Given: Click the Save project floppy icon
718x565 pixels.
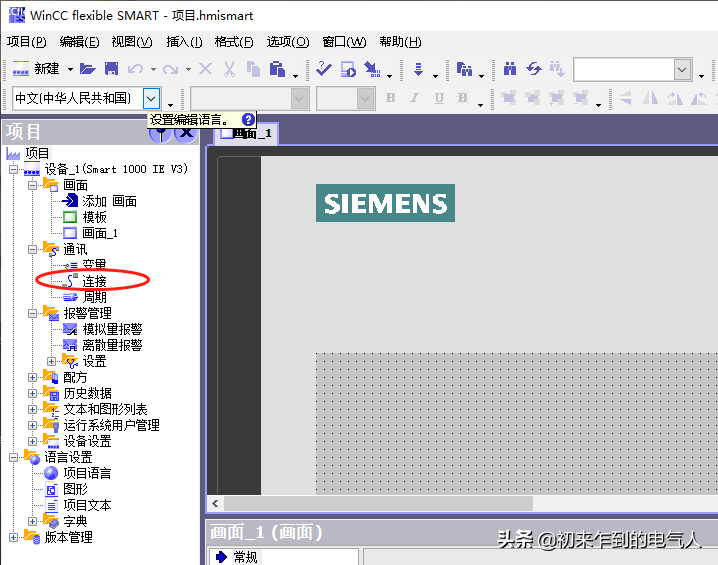Looking at the screenshot, I should [x=111, y=69].
